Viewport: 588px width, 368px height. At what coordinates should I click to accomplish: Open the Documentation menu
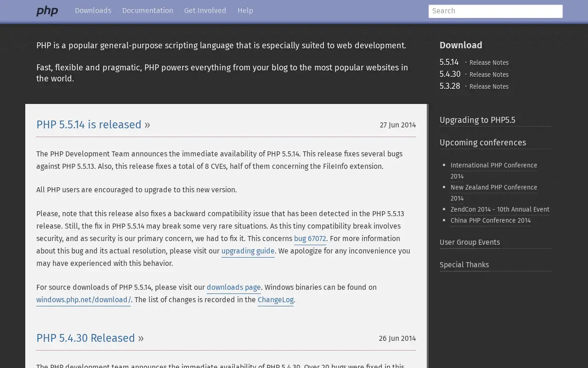(x=147, y=11)
